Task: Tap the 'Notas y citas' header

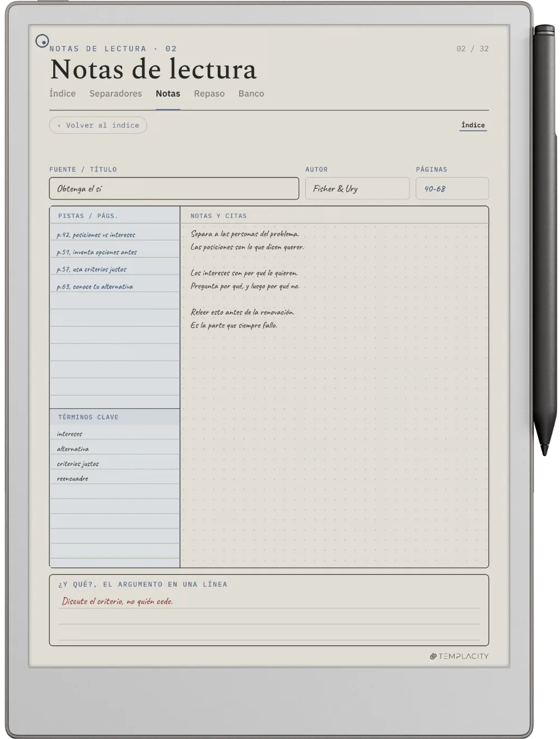Action: (x=218, y=216)
